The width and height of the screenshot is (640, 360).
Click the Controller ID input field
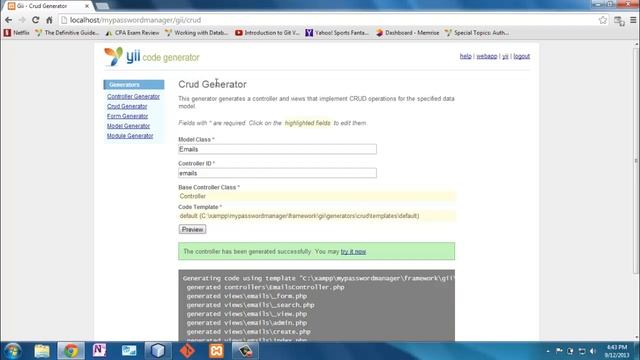coord(277,173)
